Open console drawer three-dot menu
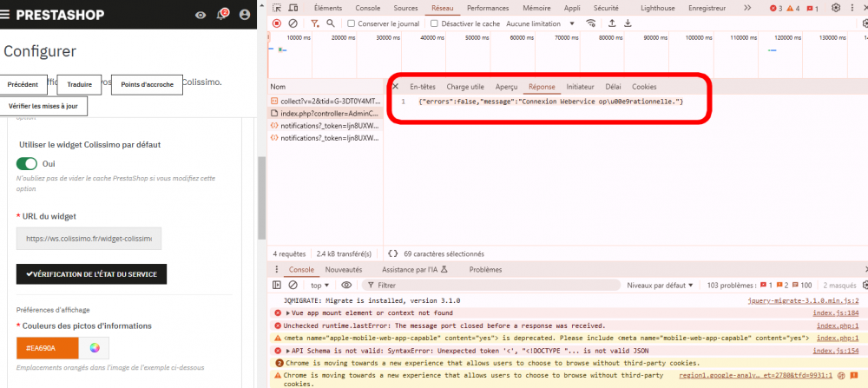The height and width of the screenshot is (388, 868). point(277,270)
